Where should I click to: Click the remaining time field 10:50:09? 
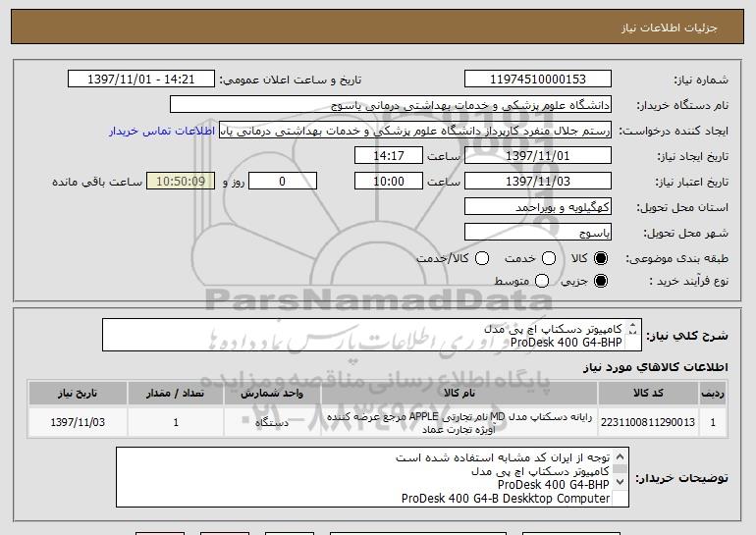click(181, 182)
